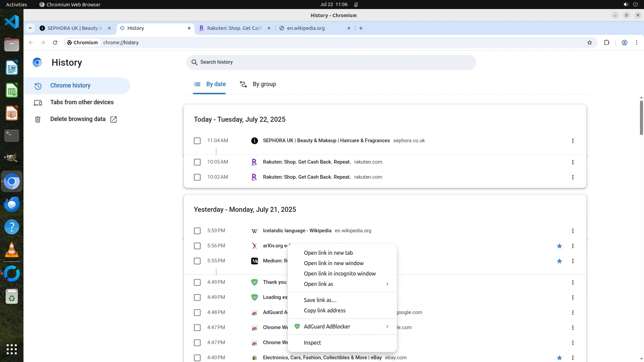Open Thunderbird from the dock
644x362 pixels.
pyautogui.click(x=12, y=204)
